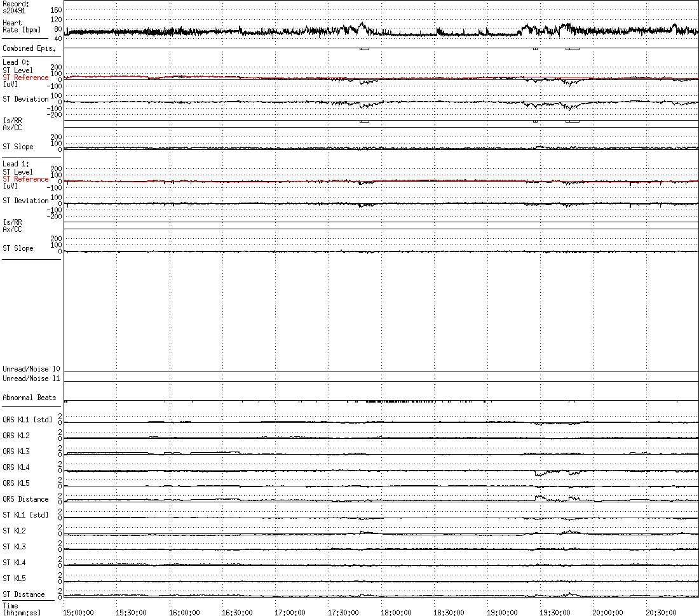699x616 pixels.
Task: Click the 20:30:00 time axis label
Action: (661, 612)
